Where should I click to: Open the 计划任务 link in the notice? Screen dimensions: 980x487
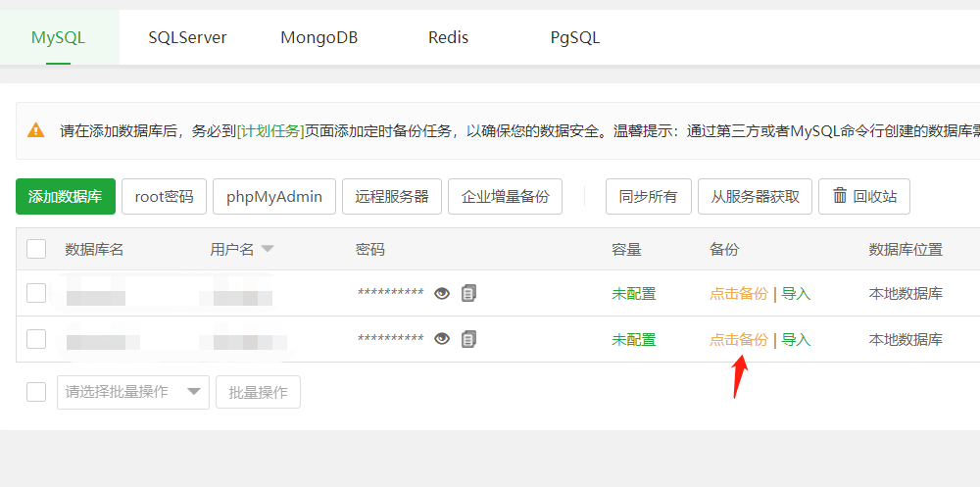[x=270, y=131]
